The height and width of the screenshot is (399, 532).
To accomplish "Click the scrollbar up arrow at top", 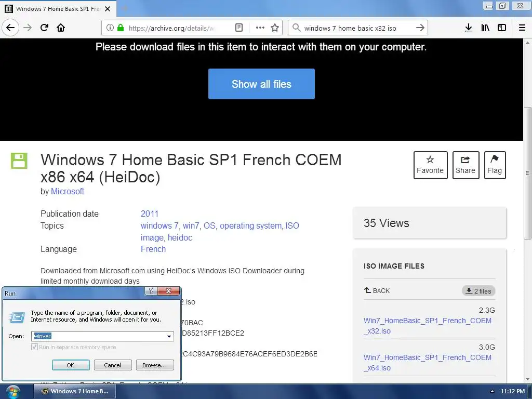I will tap(527, 43).
